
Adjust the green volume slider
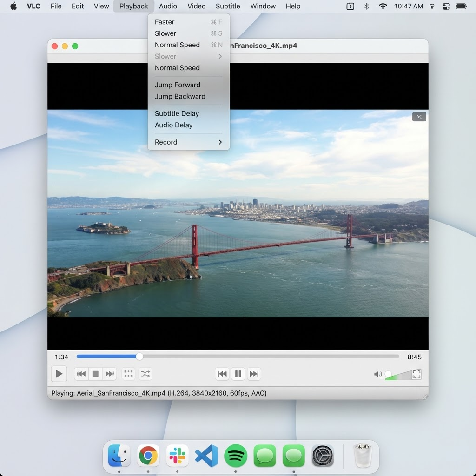coord(398,375)
